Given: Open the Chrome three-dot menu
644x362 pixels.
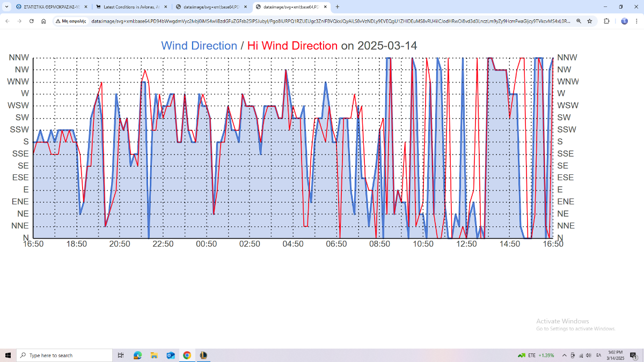Looking at the screenshot, I should pyautogui.click(x=636, y=21).
